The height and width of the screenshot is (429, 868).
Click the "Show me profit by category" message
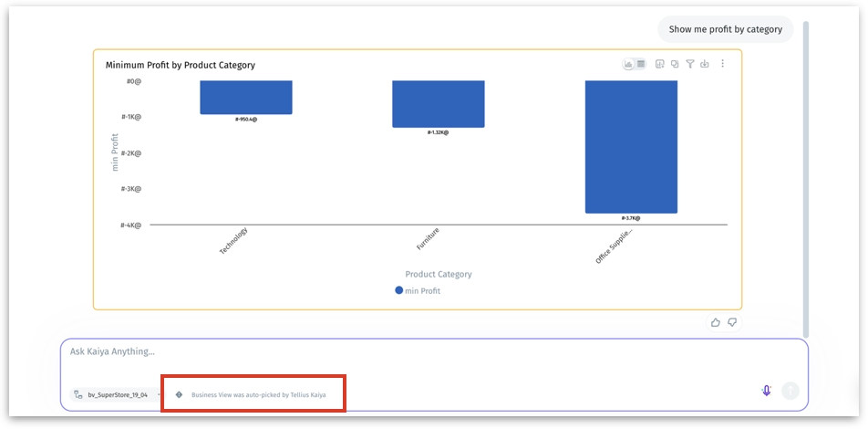(725, 29)
